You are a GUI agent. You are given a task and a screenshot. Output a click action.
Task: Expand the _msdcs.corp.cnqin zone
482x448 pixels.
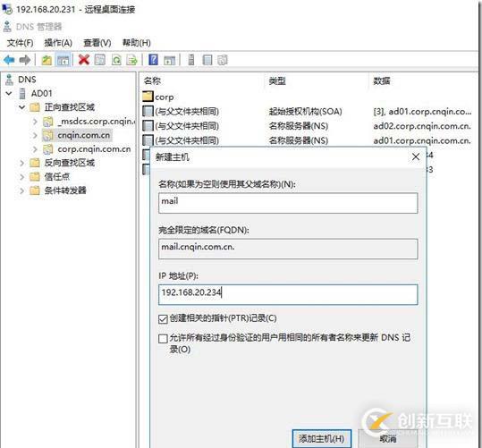[x=35, y=122]
